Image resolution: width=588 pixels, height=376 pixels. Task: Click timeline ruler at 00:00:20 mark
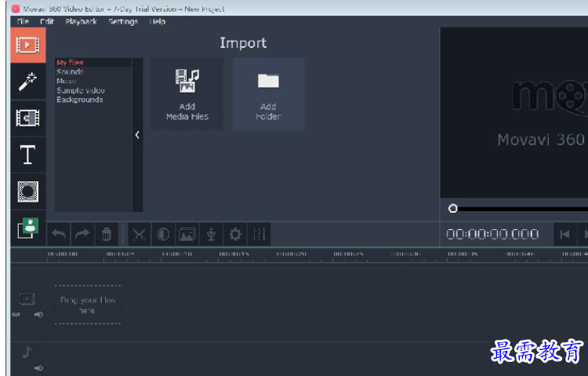[x=292, y=254]
